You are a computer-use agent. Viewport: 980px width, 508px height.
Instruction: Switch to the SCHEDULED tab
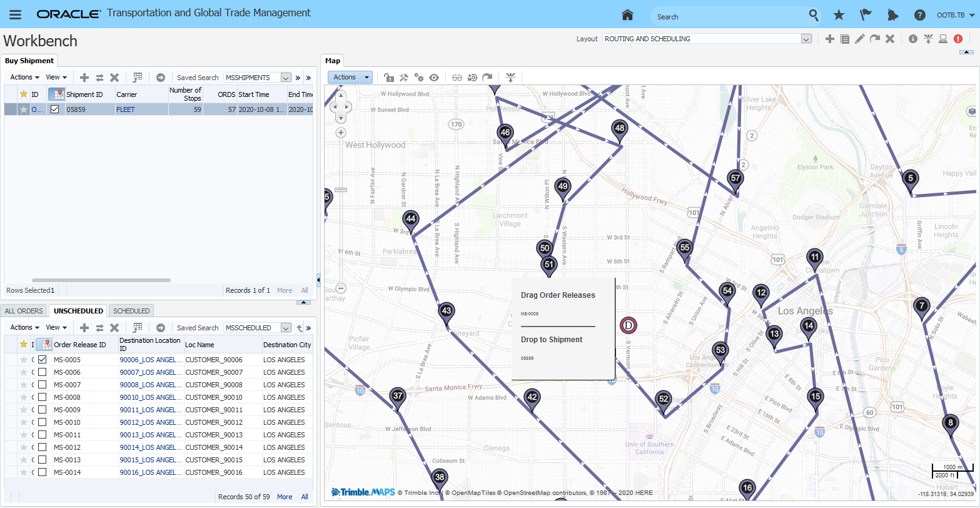131,311
